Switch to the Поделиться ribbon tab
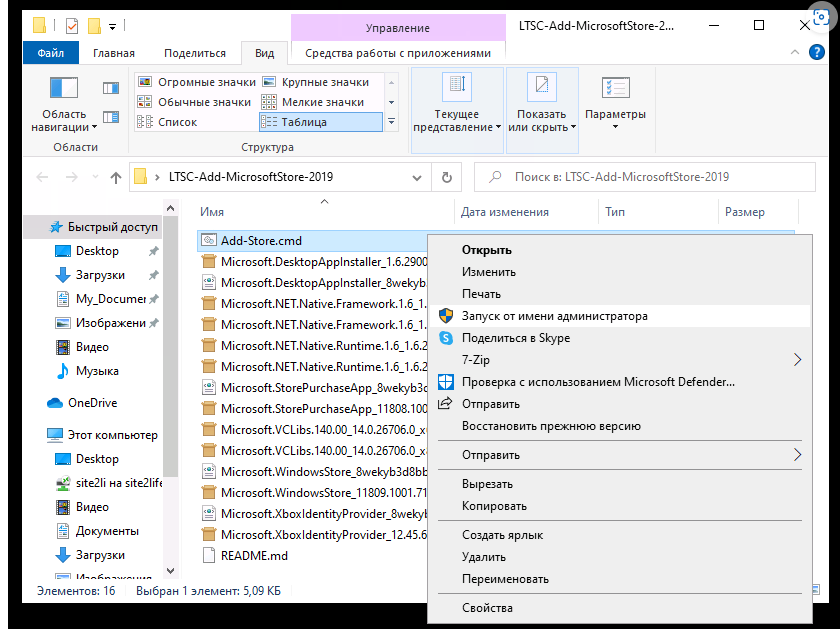This screenshot has width=840, height=629. (195, 53)
